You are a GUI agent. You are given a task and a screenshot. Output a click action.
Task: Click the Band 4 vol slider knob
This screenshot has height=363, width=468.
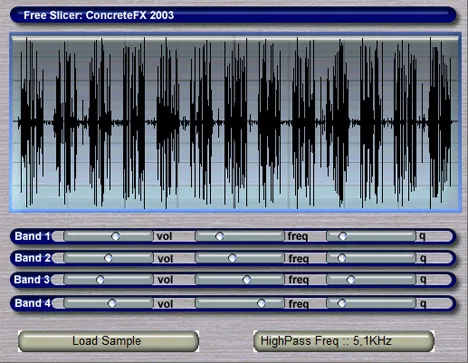112,303
